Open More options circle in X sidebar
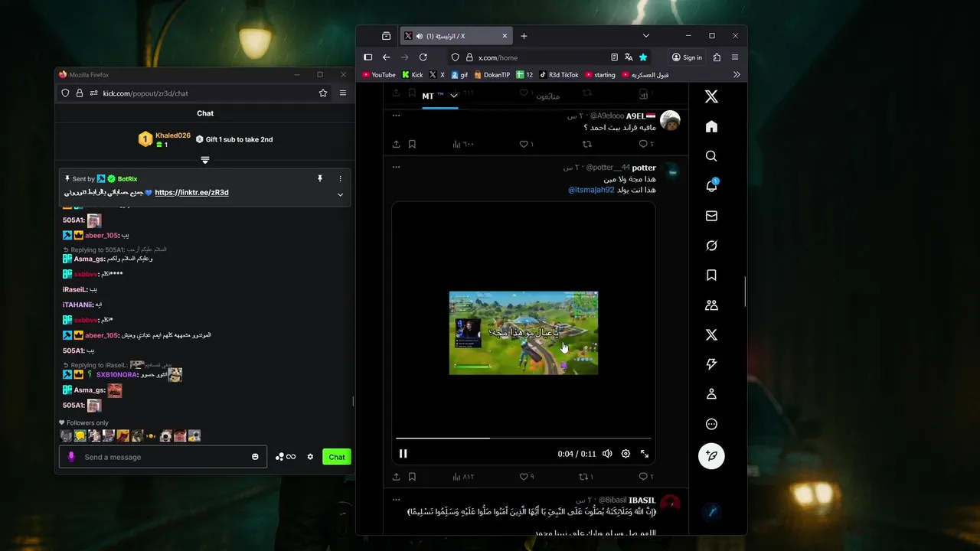 click(x=711, y=424)
